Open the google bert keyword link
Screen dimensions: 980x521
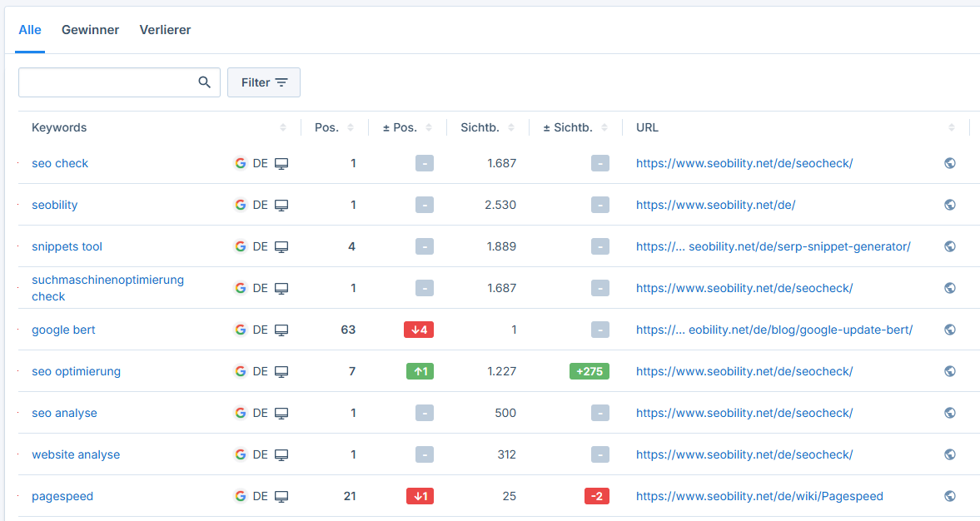[64, 330]
